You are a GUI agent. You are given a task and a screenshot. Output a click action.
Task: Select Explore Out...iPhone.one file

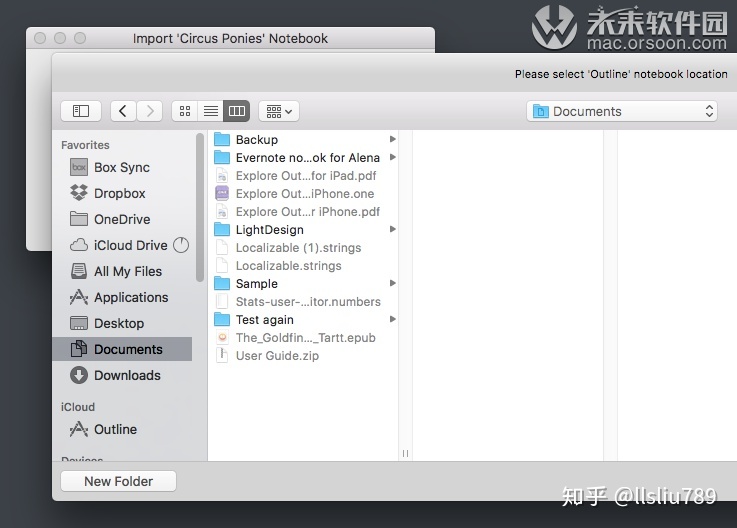coord(305,194)
